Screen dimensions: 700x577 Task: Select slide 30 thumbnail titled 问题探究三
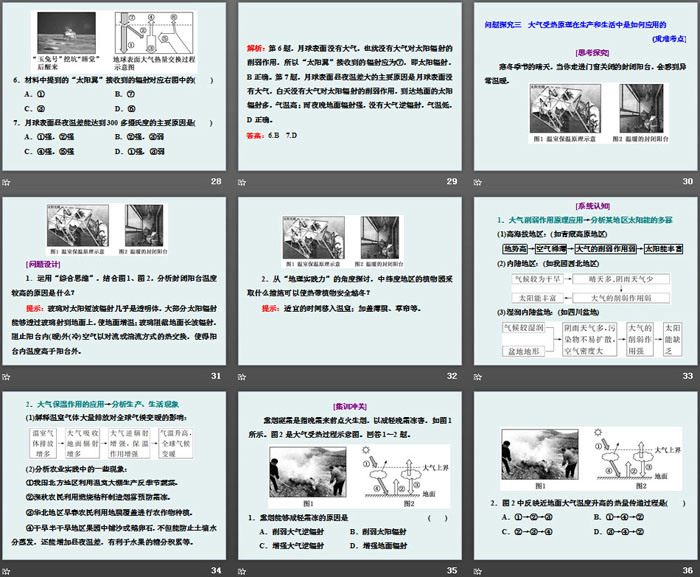584,86
